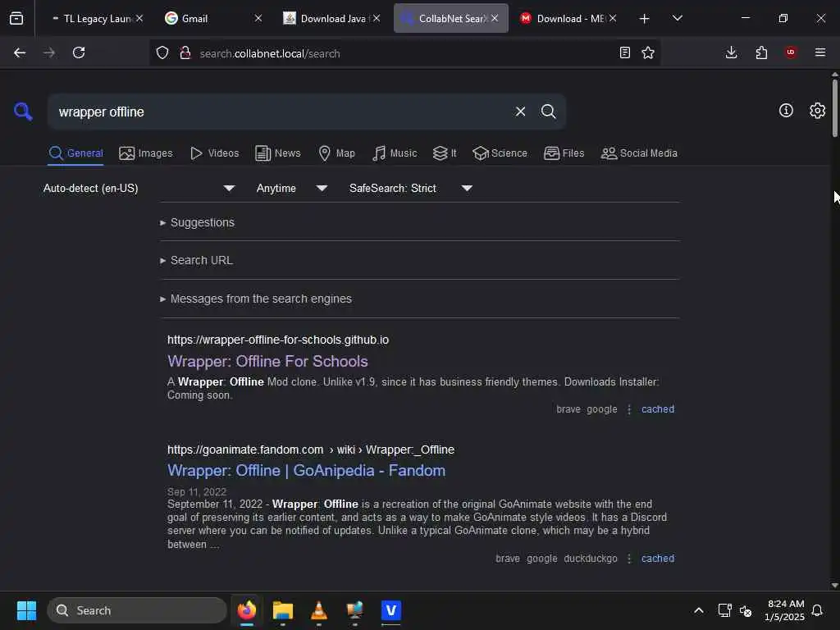The width and height of the screenshot is (840, 630).
Task: Select the Science search category
Action: click(500, 153)
